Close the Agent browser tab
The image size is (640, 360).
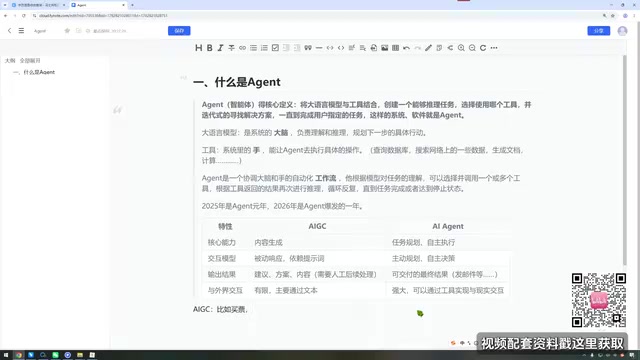click(123, 5)
